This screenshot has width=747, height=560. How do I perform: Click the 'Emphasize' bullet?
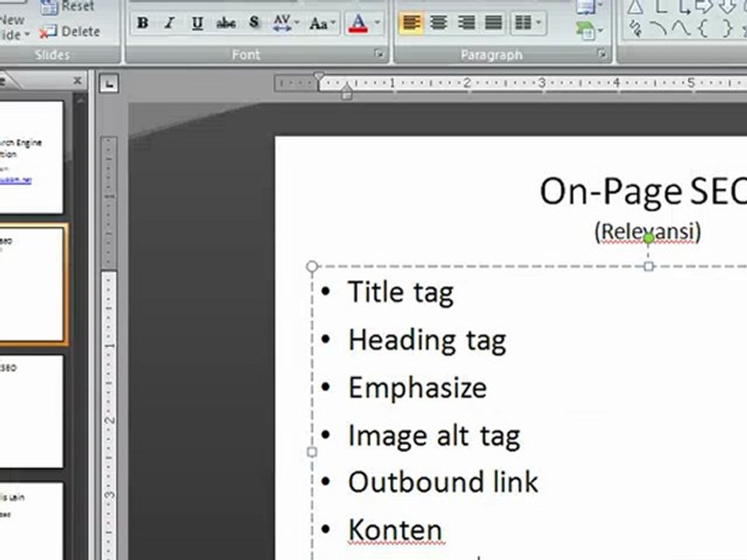point(418,387)
